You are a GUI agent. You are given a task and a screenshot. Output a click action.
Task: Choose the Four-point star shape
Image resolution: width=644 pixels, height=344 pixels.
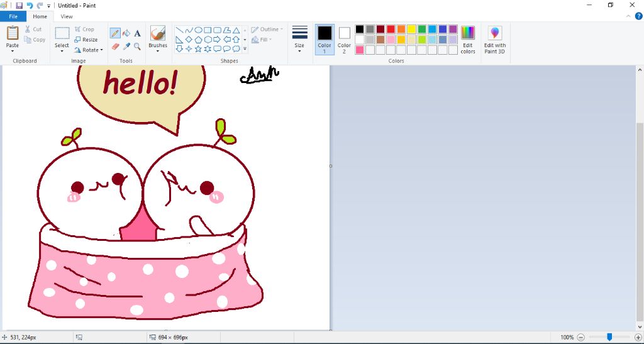(x=189, y=49)
